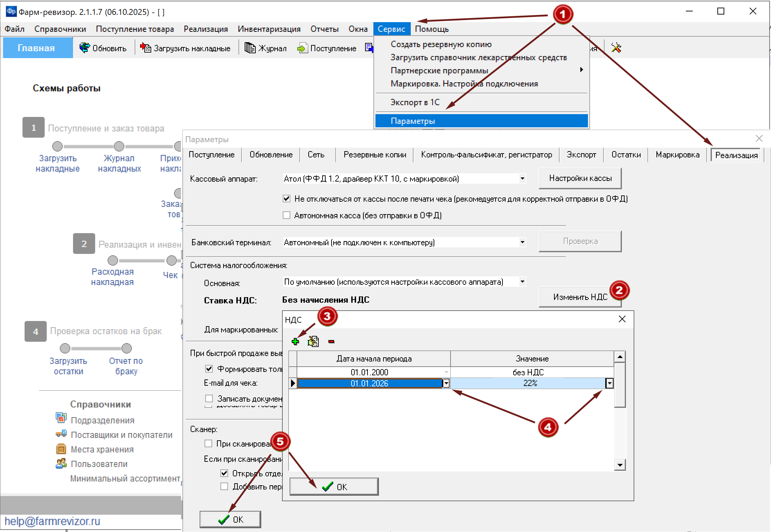This screenshot has height=532, width=771.
Task: Select Экспорт в 1С menu entry
Action: click(415, 102)
